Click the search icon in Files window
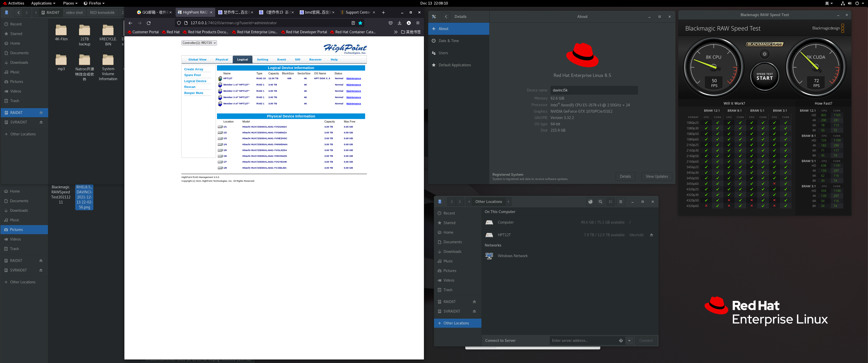868x363 pixels. [600, 202]
